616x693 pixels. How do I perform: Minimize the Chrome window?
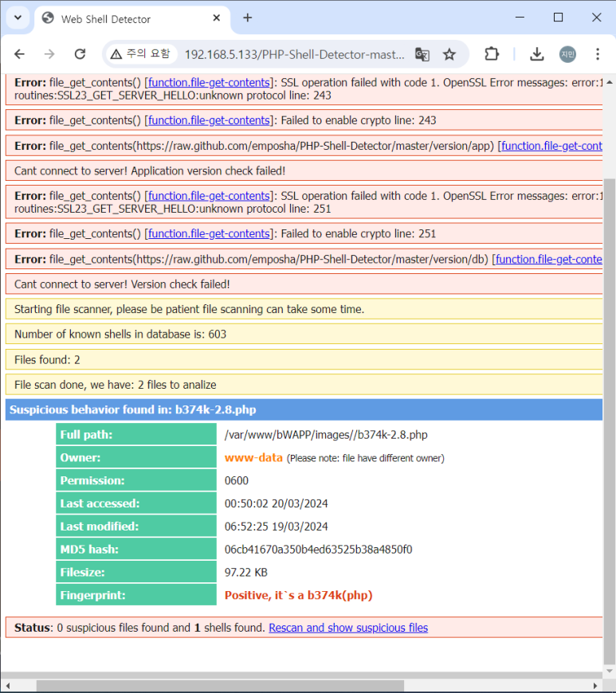[x=520, y=18]
